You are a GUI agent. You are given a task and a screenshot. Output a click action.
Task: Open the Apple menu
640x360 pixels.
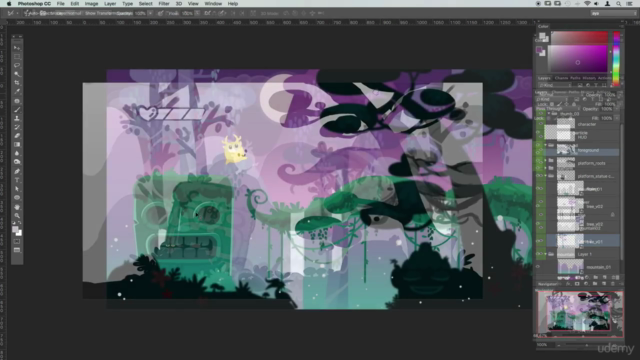[9, 4]
